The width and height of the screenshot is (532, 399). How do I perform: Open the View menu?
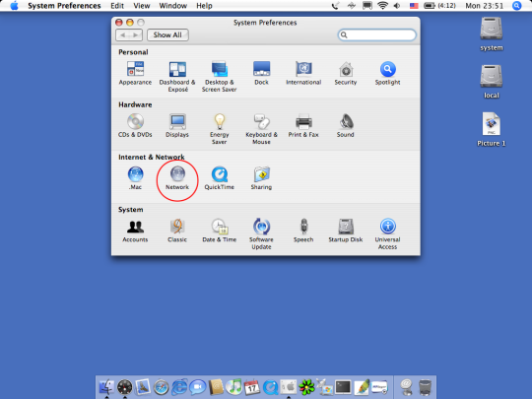pos(142,6)
